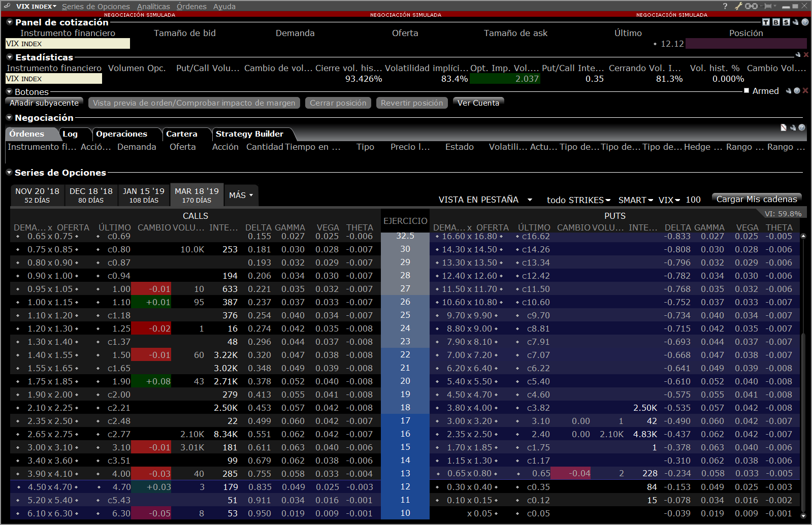This screenshot has height=525, width=812.
Task: Click the Ver Cuenta button
Action: pyautogui.click(x=478, y=103)
